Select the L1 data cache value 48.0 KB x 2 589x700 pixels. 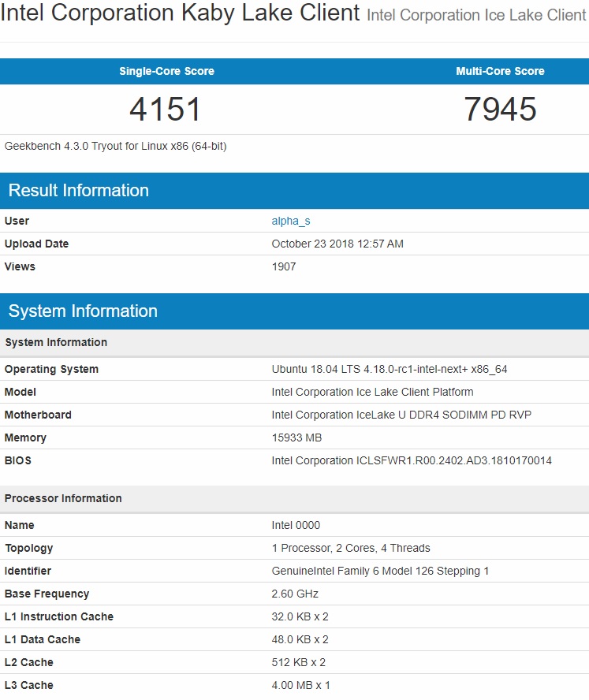[x=300, y=639]
